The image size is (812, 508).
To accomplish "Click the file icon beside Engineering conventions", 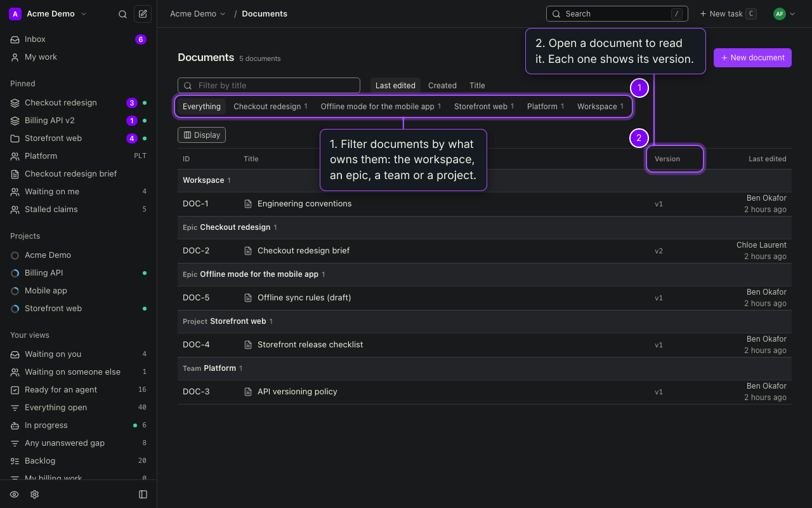I will (248, 204).
